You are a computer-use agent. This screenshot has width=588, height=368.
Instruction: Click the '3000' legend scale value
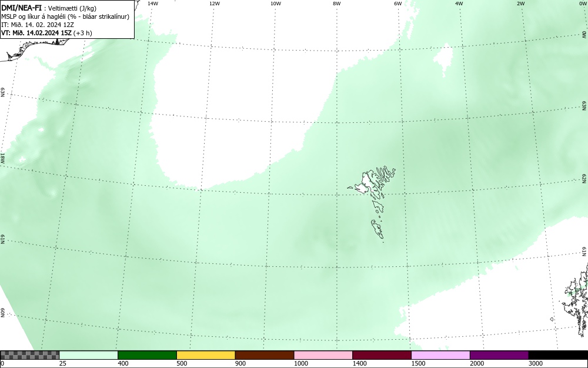pos(536,363)
